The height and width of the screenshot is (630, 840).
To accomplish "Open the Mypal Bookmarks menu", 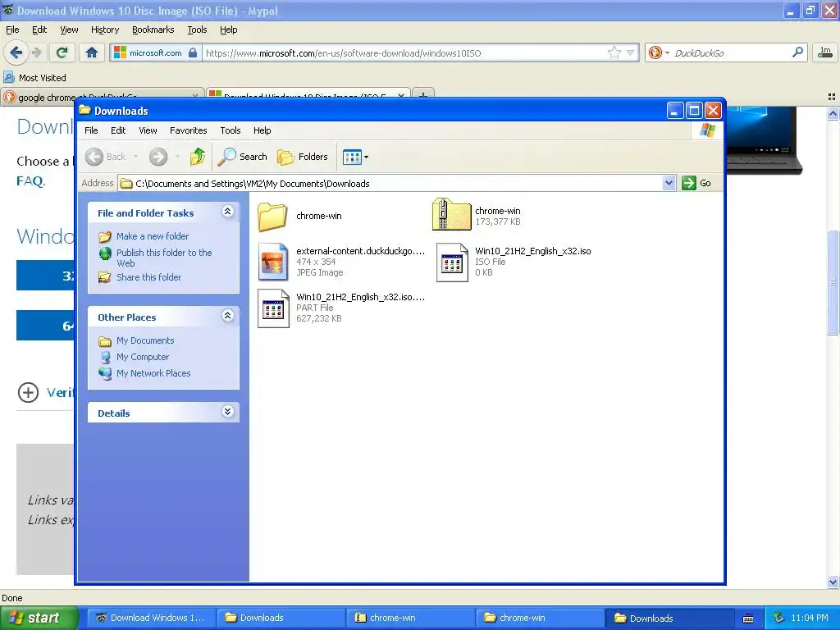I will click(x=153, y=30).
